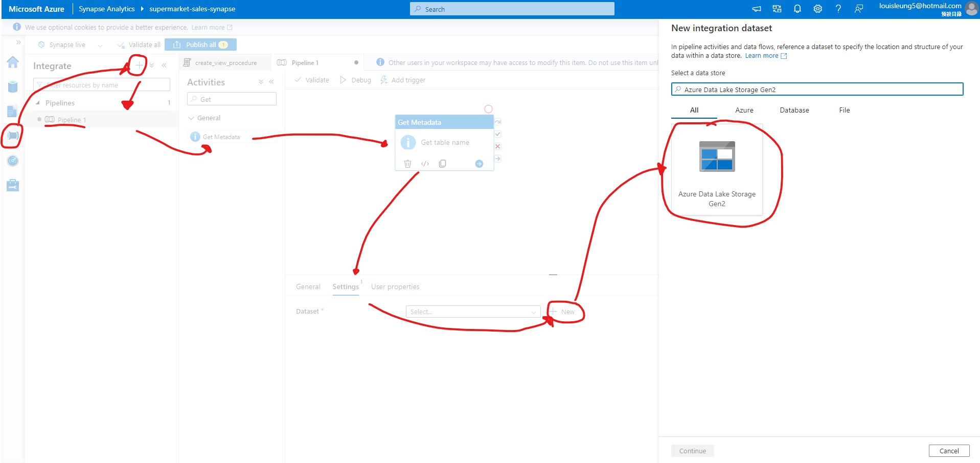Viewport: 980px width, 463px height.
Task: Switch to the Azure data store tab
Action: click(x=743, y=110)
